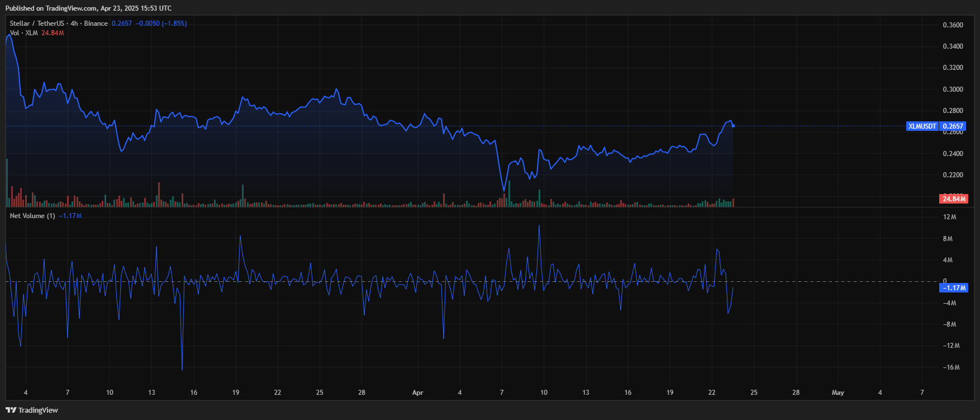Viewport: 980px width, 420px height.
Task: Click the 'May' month label on the time axis
Action: [x=838, y=393]
